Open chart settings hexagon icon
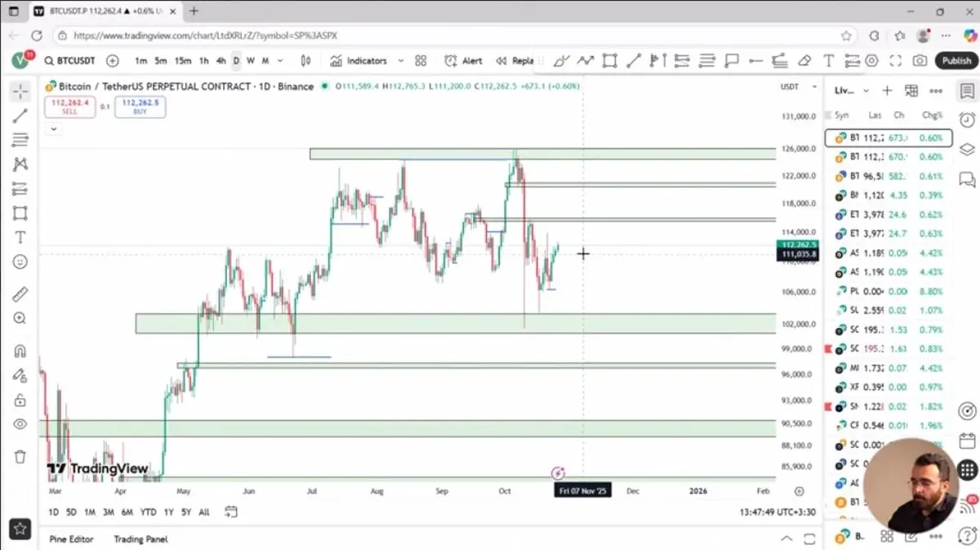 click(x=872, y=60)
